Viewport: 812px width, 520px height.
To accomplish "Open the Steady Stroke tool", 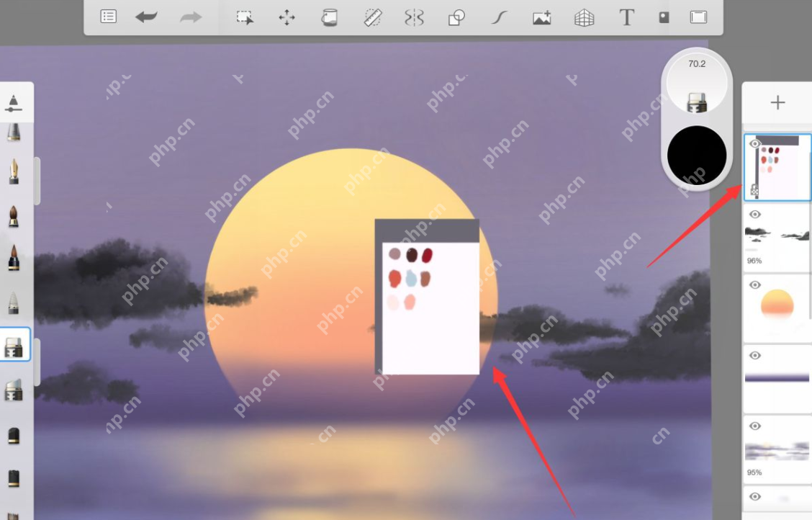I will (497, 17).
